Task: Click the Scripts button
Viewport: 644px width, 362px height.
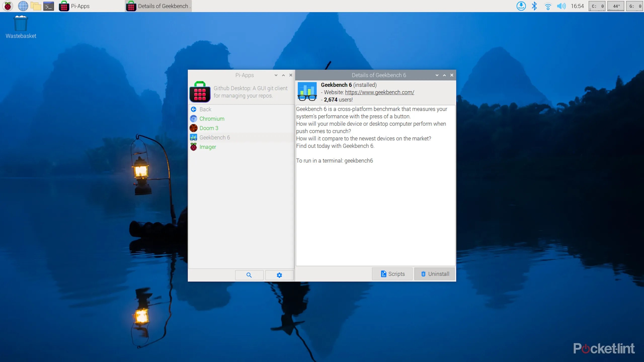Action: [x=392, y=274]
